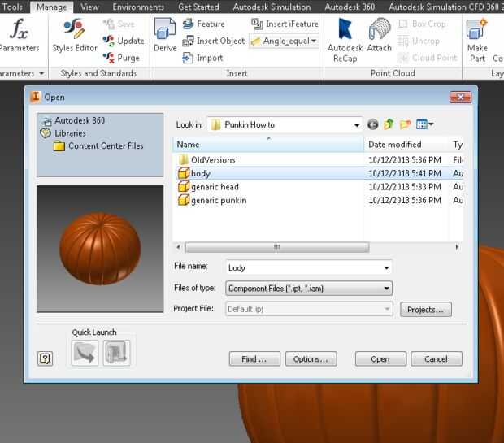Select the OldVersions folder
Image resolution: width=504 pixels, height=443 pixels.
206,160
